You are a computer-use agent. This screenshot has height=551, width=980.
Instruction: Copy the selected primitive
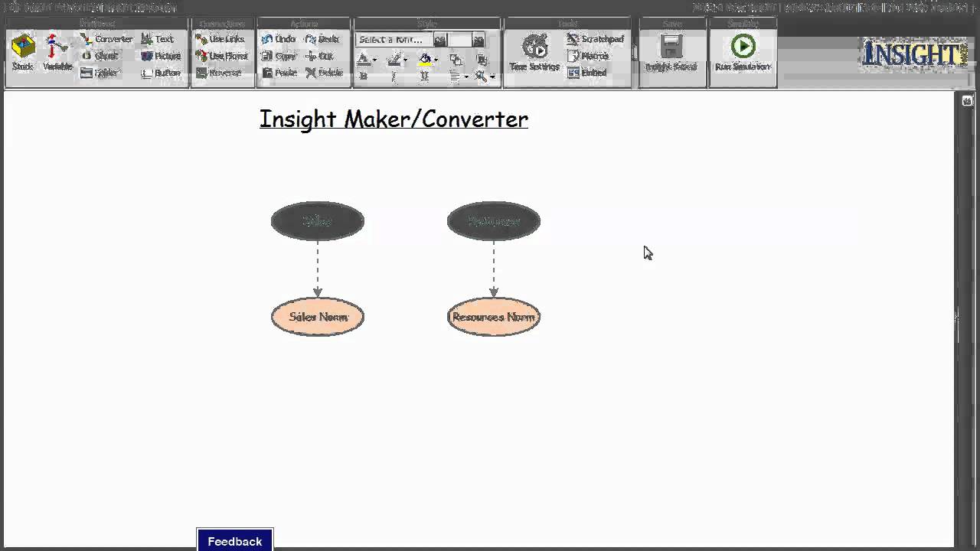[279, 56]
